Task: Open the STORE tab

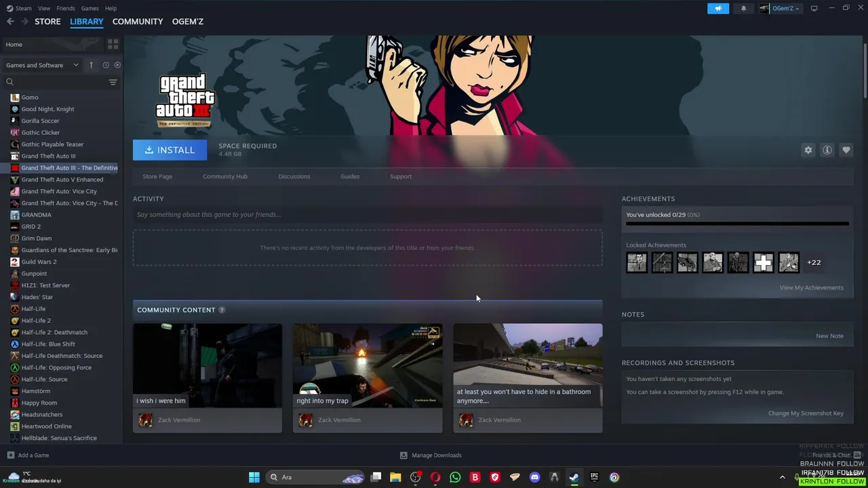Action: (47, 22)
